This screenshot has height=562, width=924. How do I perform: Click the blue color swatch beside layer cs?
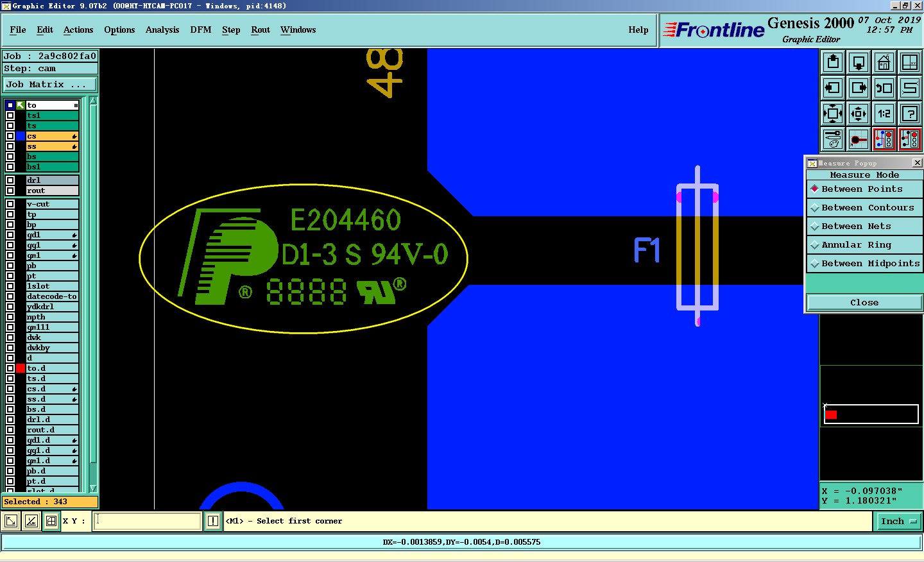[x=21, y=136]
